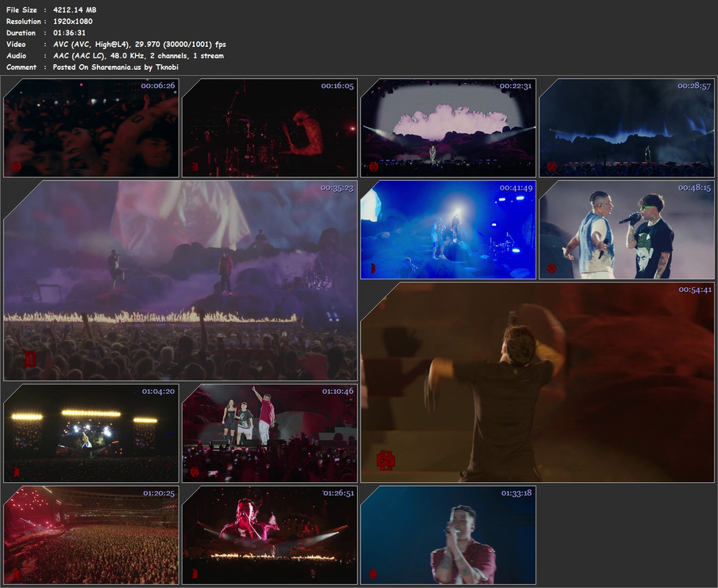
Task: Open the stadium lights frame at 01:04:20
Action: click(91, 433)
